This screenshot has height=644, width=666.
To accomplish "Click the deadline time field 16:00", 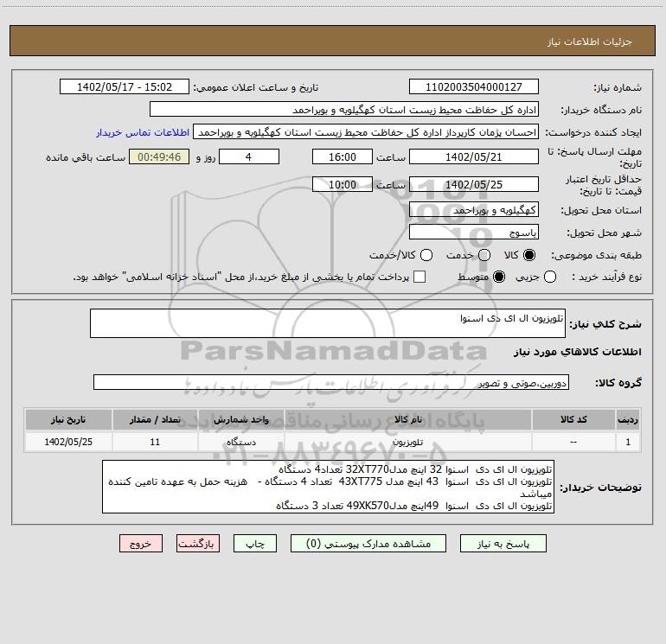I will tap(343, 156).
